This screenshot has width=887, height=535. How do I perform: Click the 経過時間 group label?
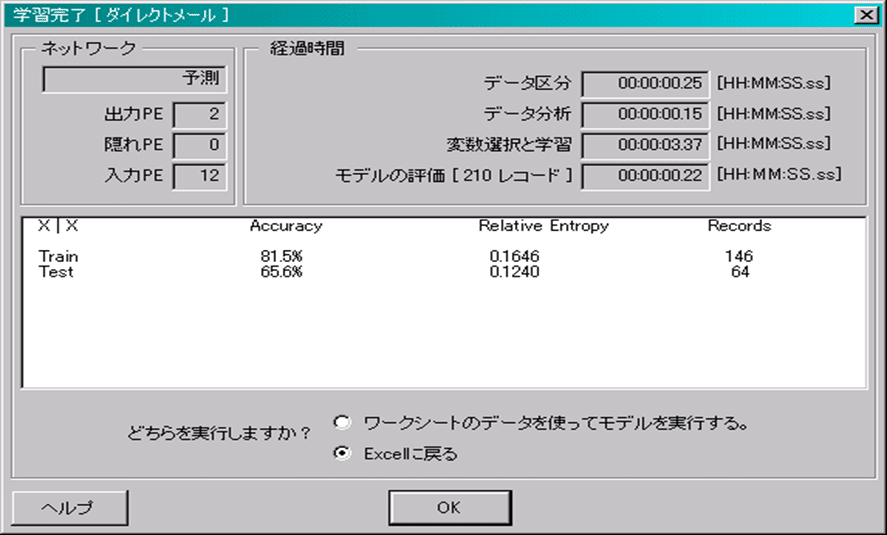(307, 49)
